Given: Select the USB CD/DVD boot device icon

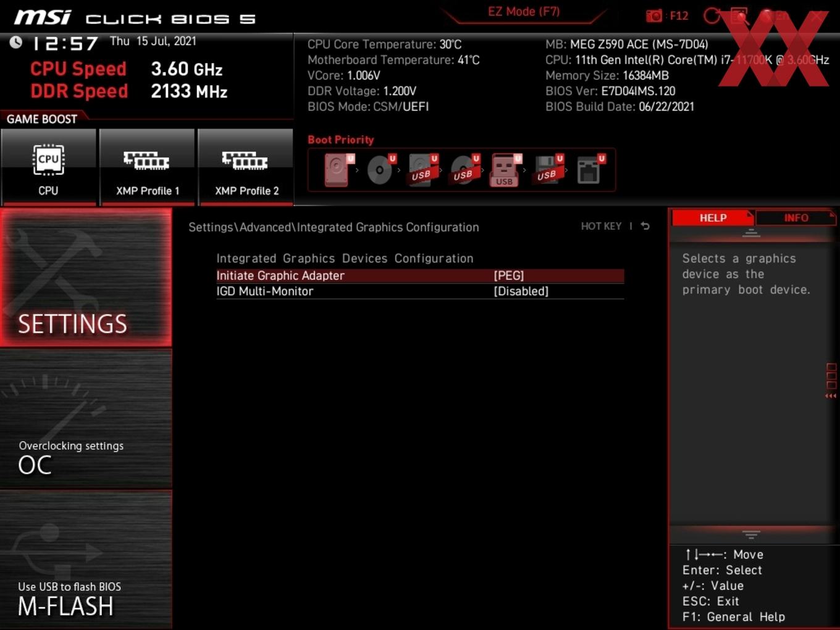Looking at the screenshot, I should [x=465, y=170].
